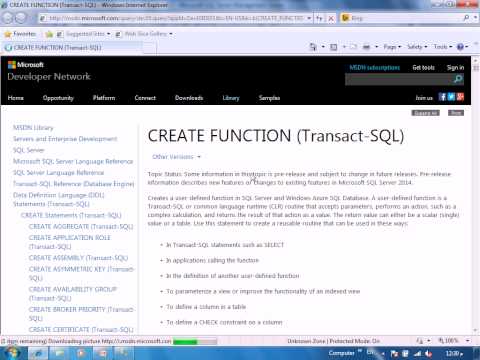Open the SQL Server sidebar link
The image size is (480, 360).
[29, 150]
